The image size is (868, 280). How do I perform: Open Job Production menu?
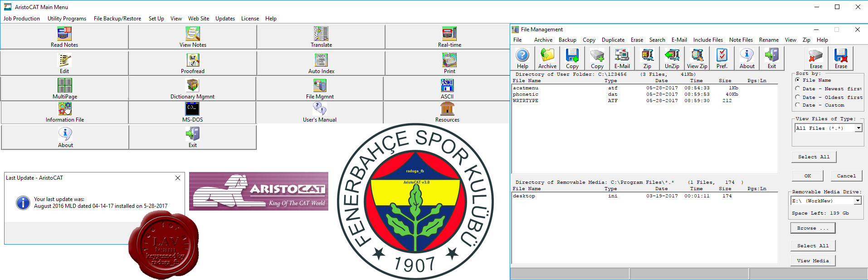pos(22,19)
